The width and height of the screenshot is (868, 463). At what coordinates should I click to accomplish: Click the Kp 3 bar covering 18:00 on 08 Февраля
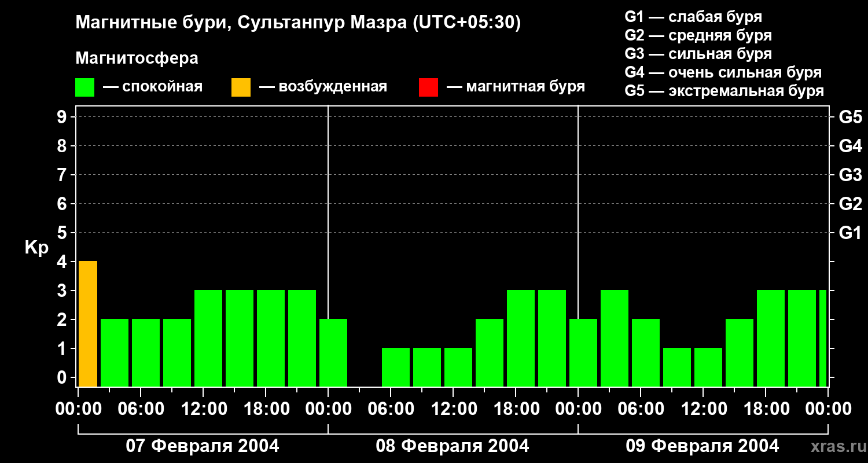pyautogui.click(x=521, y=338)
